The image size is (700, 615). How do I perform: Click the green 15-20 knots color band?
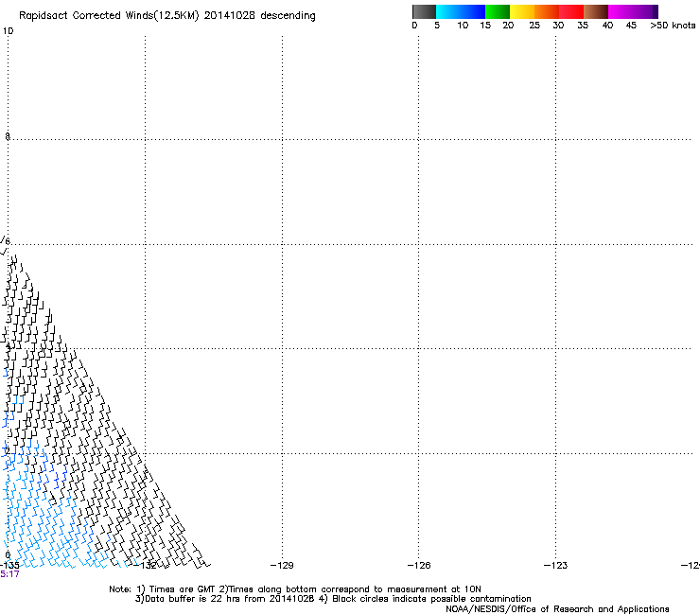click(498, 11)
